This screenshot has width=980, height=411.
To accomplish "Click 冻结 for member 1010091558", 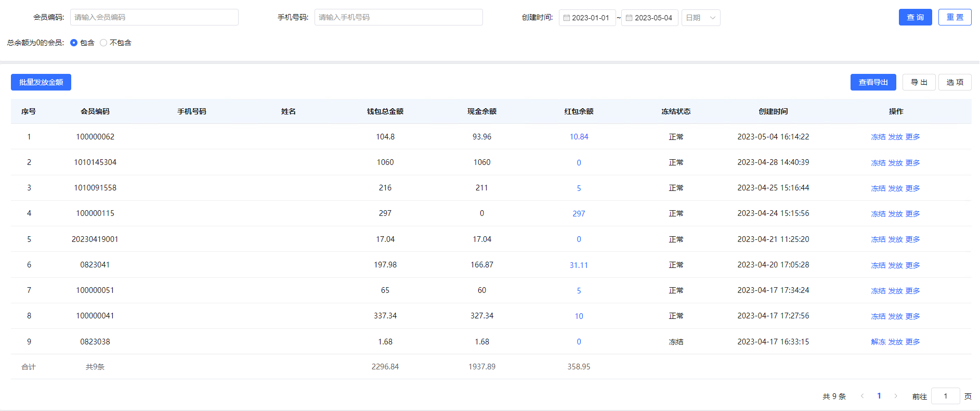I will [878, 188].
